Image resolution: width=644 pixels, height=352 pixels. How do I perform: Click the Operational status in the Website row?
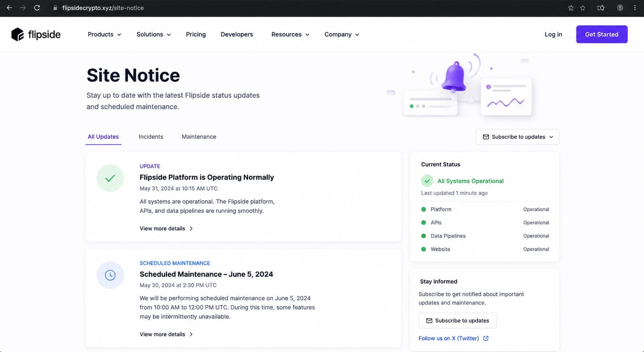click(x=536, y=249)
